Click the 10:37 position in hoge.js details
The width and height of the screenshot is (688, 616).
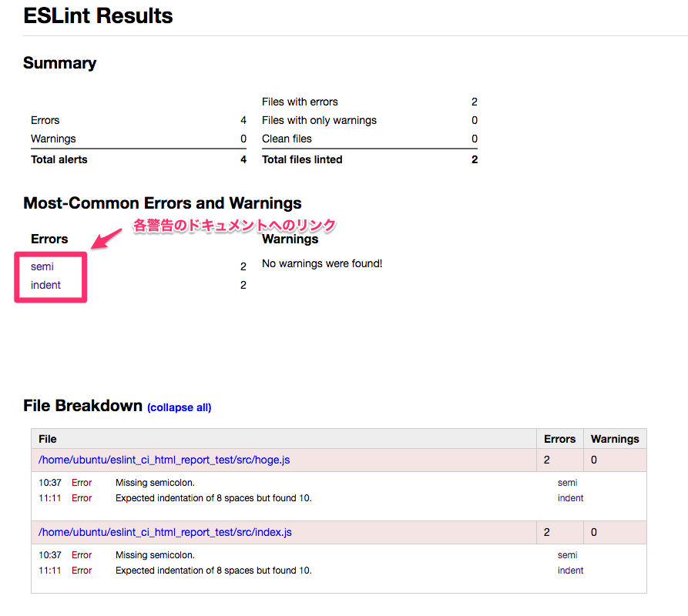coord(49,483)
